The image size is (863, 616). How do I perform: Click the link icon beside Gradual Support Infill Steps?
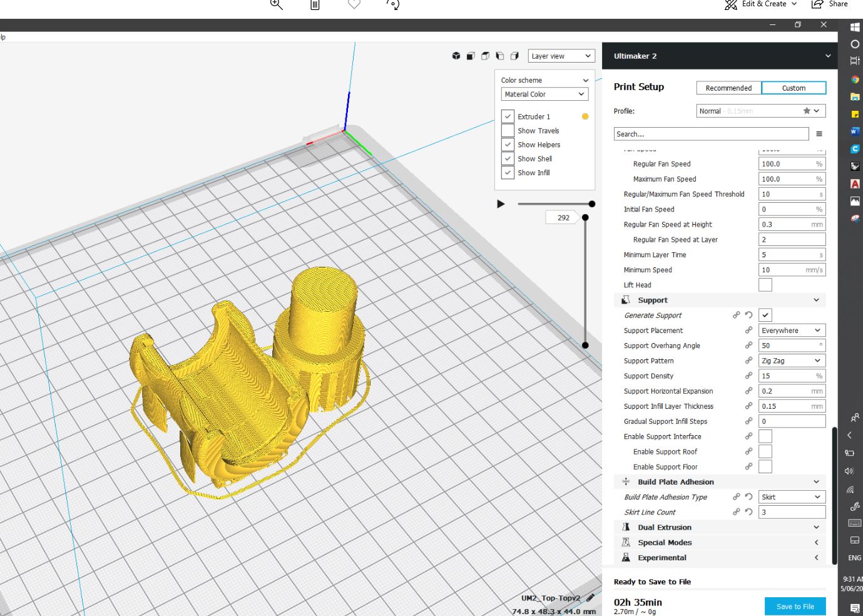click(x=748, y=421)
